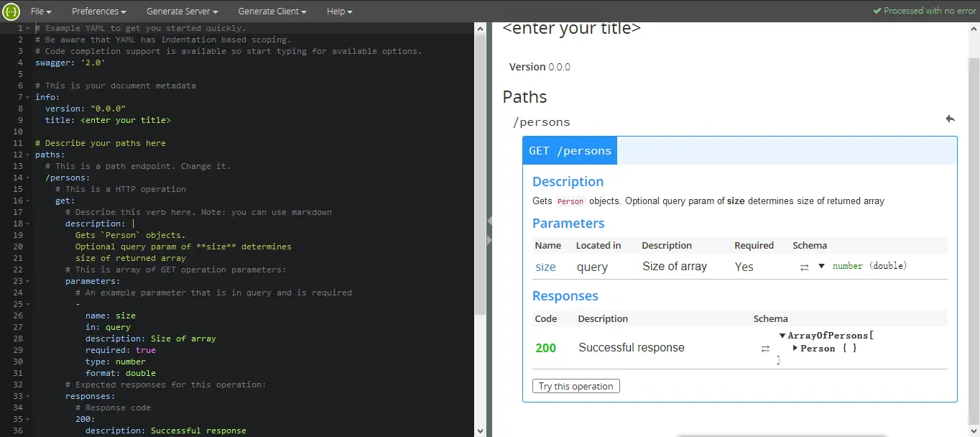Collapse the 200 block at line 35
Image resolution: width=980 pixels, height=437 pixels.
[27, 419]
